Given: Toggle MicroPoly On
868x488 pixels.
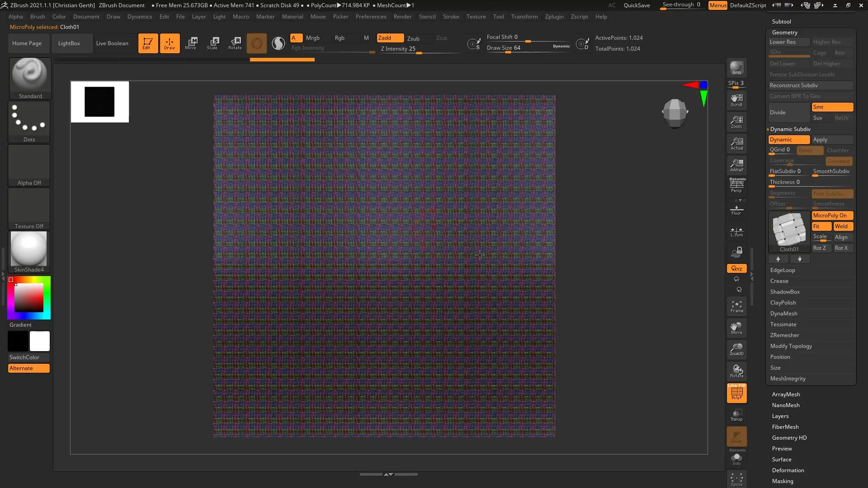Looking at the screenshot, I should 832,216.
